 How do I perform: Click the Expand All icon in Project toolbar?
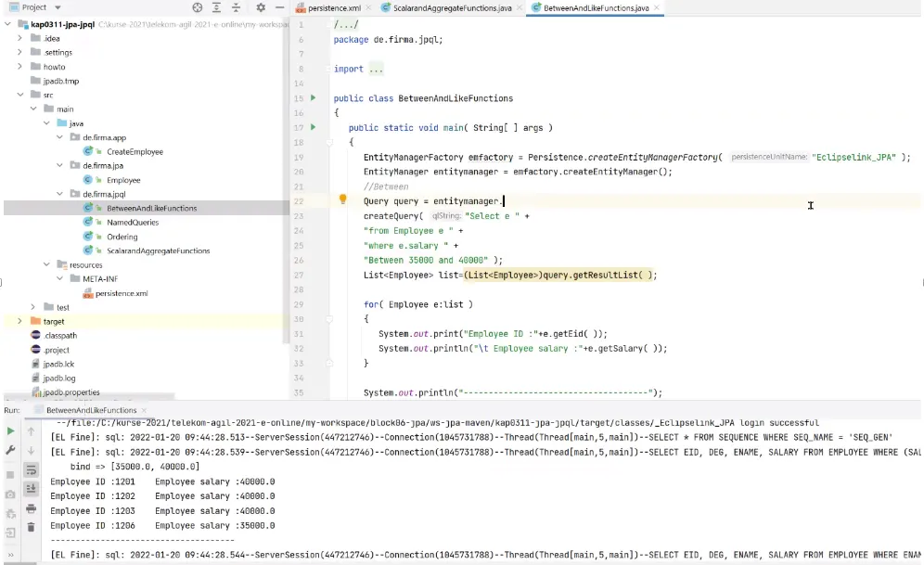pos(217,7)
